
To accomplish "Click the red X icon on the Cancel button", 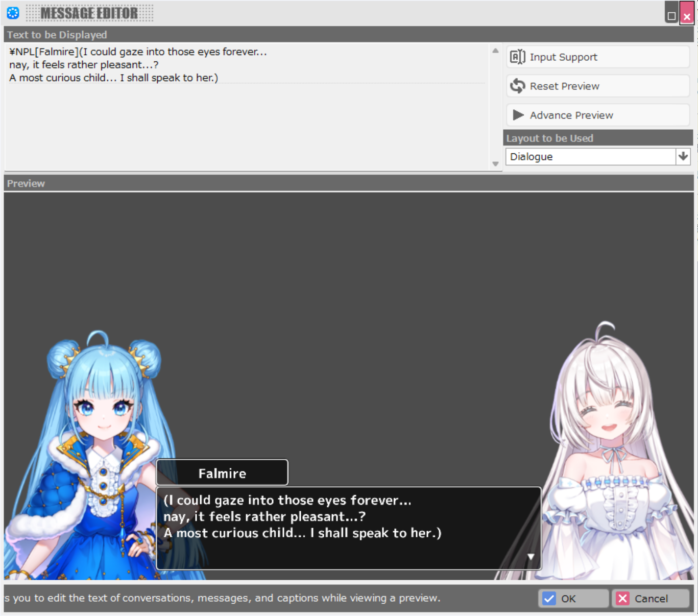I will tap(622, 598).
